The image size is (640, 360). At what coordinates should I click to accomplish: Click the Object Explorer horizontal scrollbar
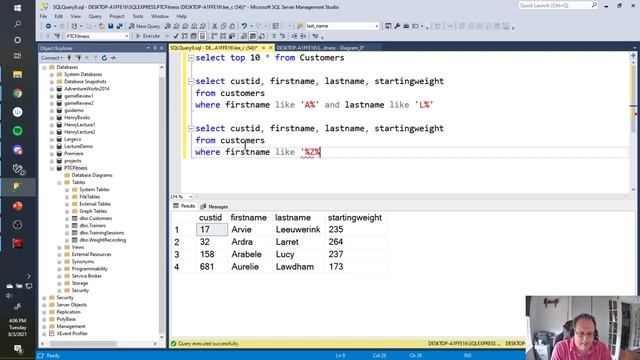click(x=98, y=344)
